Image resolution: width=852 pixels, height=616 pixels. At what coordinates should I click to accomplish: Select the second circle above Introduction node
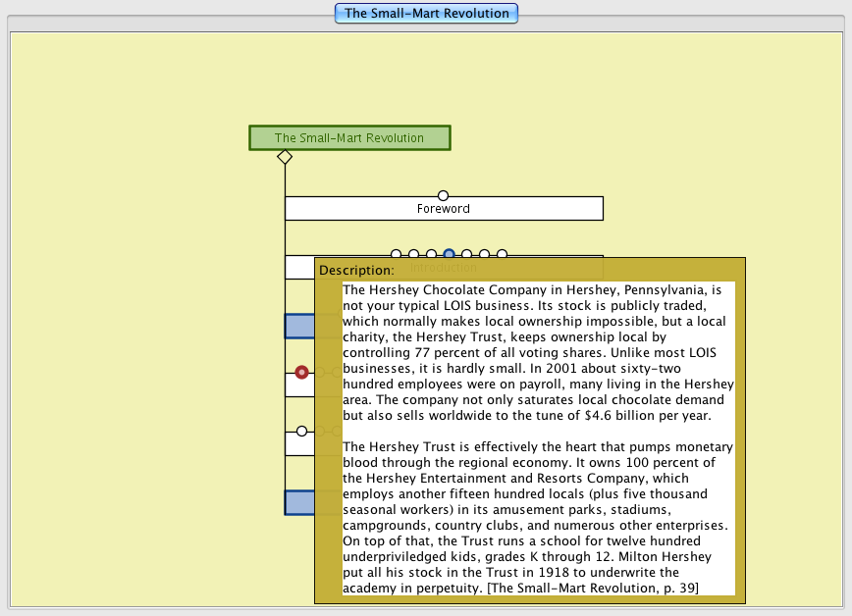click(413, 255)
